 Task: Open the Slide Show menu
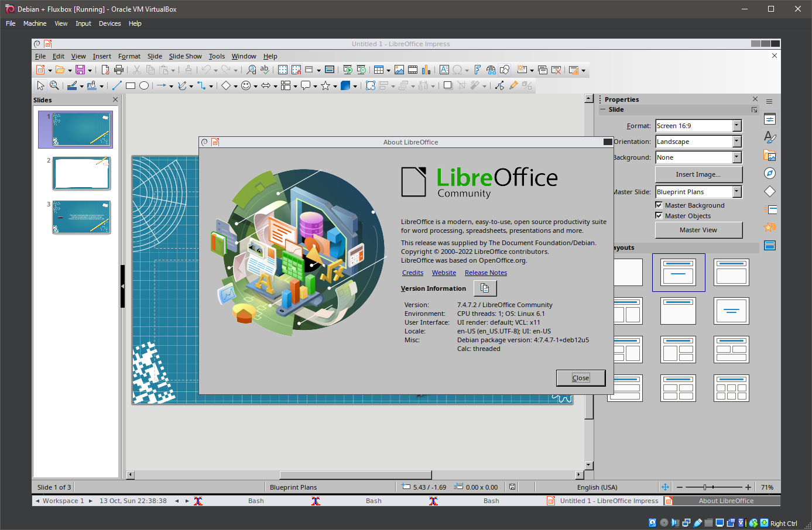(185, 56)
